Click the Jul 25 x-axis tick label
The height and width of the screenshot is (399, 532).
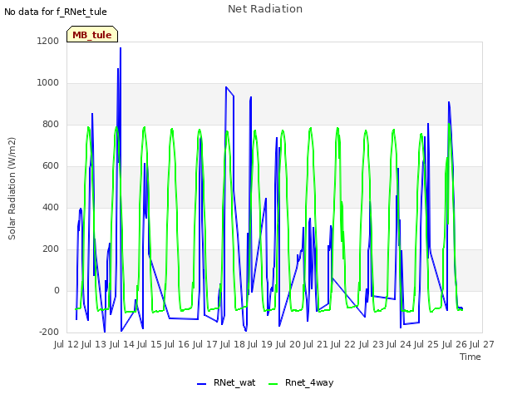[426, 344]
